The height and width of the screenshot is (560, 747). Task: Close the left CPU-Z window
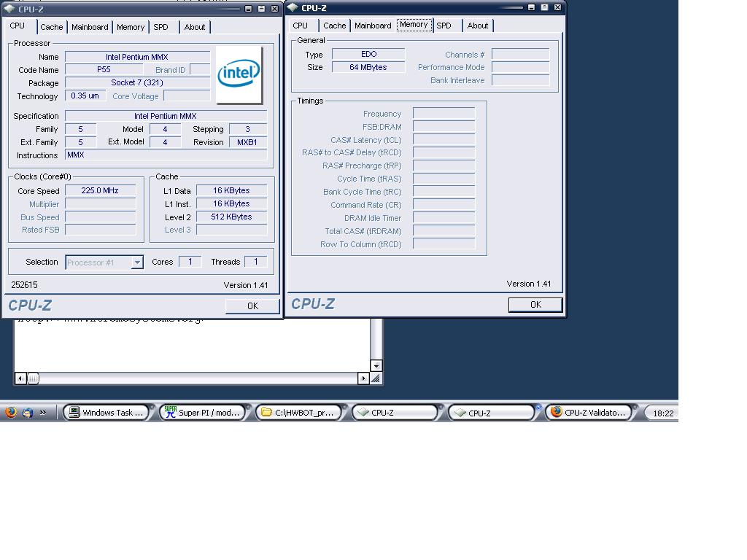(x=275, y=9)
